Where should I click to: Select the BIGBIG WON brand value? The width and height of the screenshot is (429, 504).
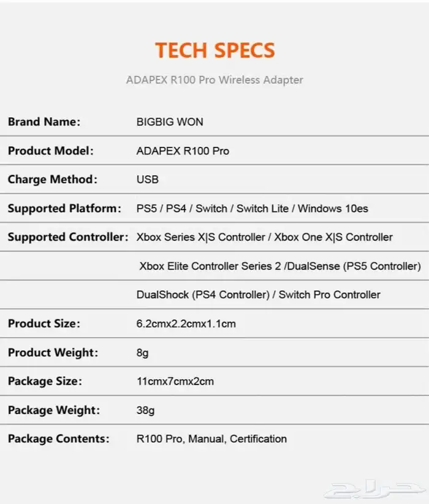(x=170, y=122)
